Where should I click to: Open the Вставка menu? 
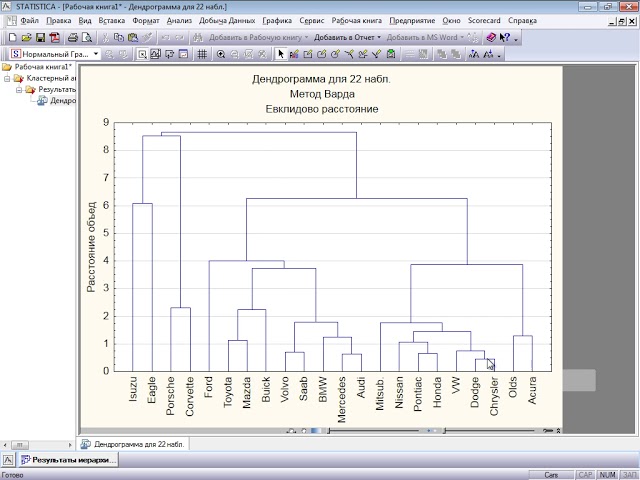[111, 21]
